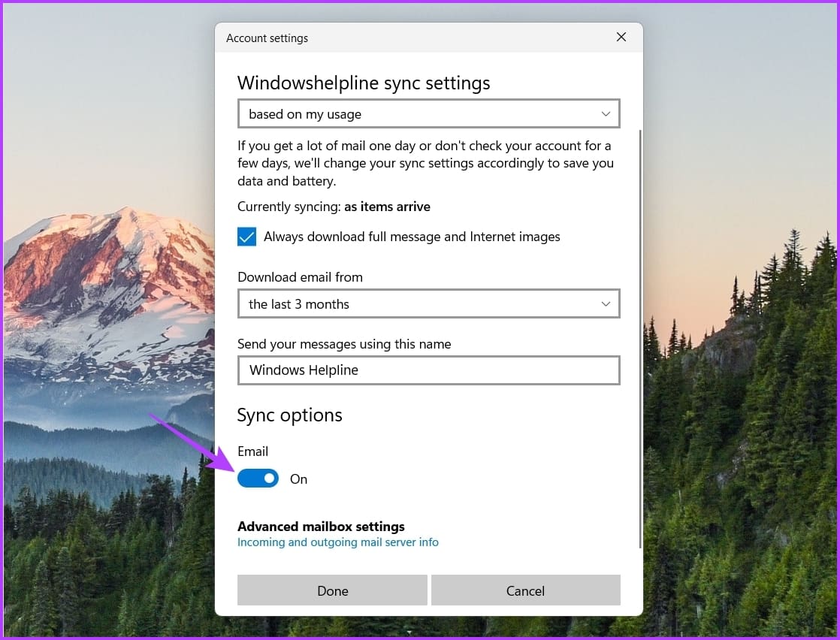This screenshot has width=840, height=640.
Task: Click the 'Sync options' heading
Action: pos(290,415)
